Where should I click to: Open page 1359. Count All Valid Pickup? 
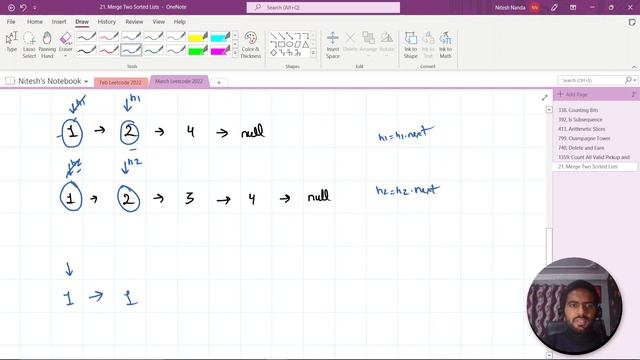click(x=594, y=157)
